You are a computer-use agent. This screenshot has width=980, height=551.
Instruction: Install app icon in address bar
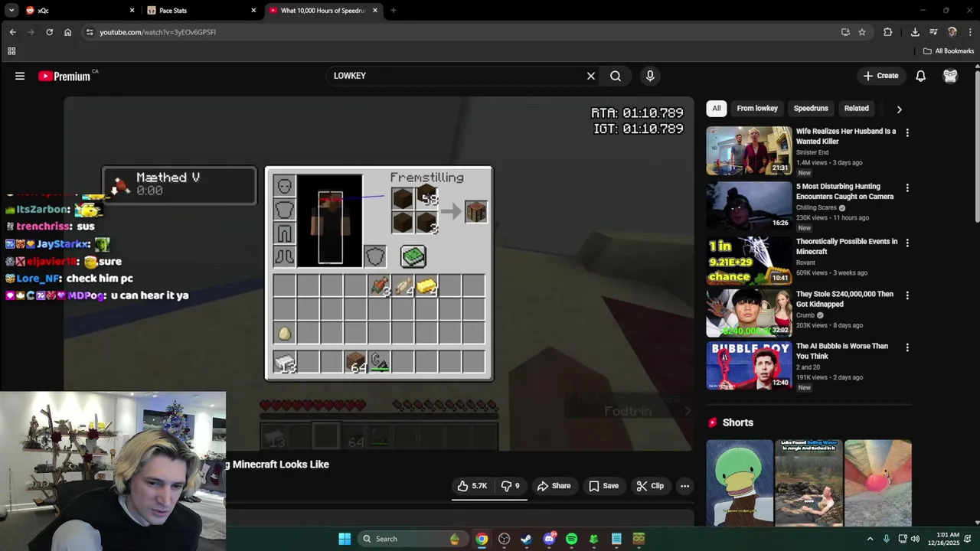[x=845, y=32]
